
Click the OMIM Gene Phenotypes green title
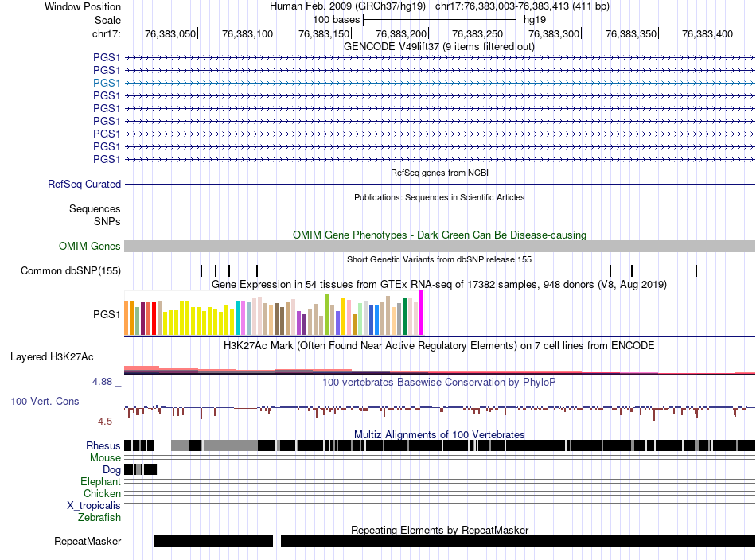pyautogui.click(x=440, y=235)
